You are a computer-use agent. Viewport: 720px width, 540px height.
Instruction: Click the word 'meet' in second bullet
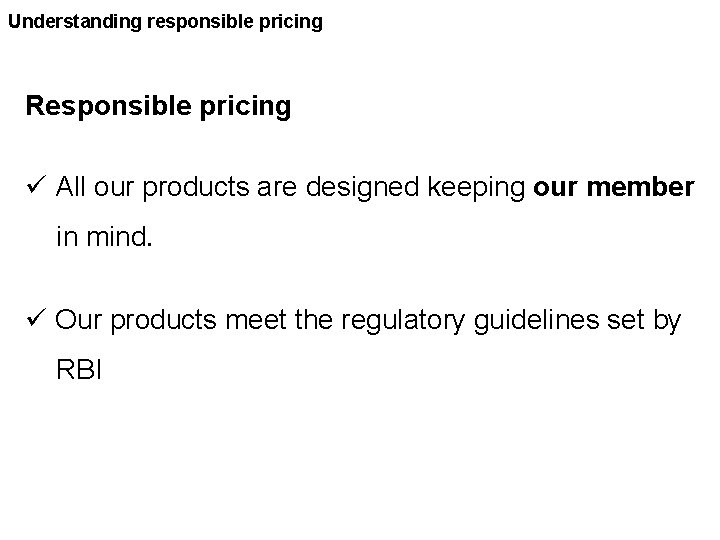point(256,320)
